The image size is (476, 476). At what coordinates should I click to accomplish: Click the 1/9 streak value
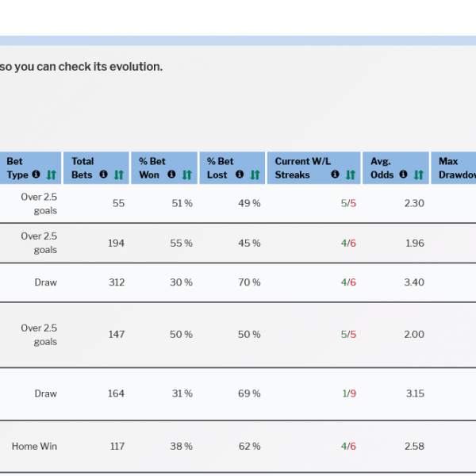click(x=348, y=393)
